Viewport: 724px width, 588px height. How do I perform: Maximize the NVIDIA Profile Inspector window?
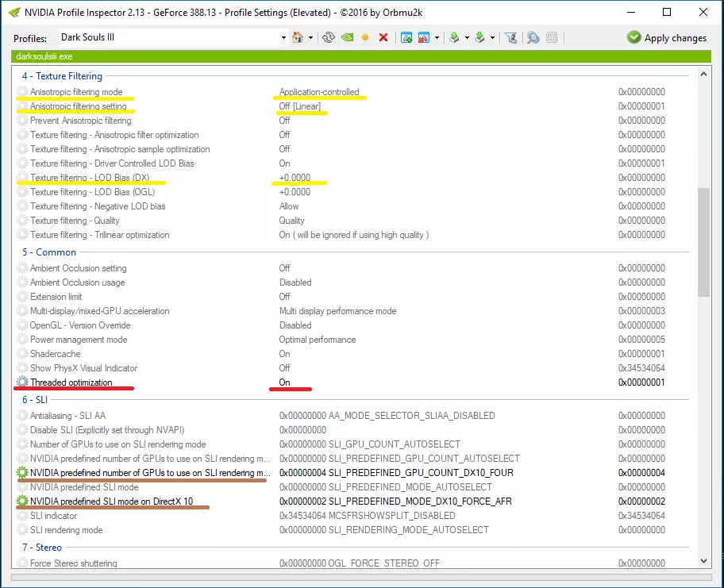pos(667,12)
